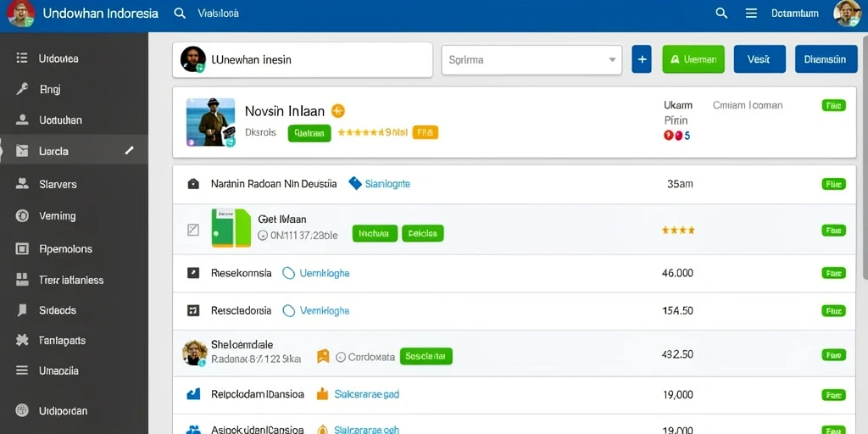The height and width of the screenshot is (434, 868).
Task: Click the pencil edit icon in Uarcla row
Action: pos(130,150)
